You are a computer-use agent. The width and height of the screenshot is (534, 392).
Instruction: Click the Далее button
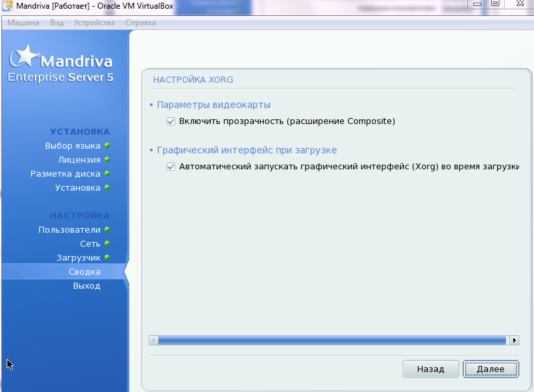coord(491,369)
